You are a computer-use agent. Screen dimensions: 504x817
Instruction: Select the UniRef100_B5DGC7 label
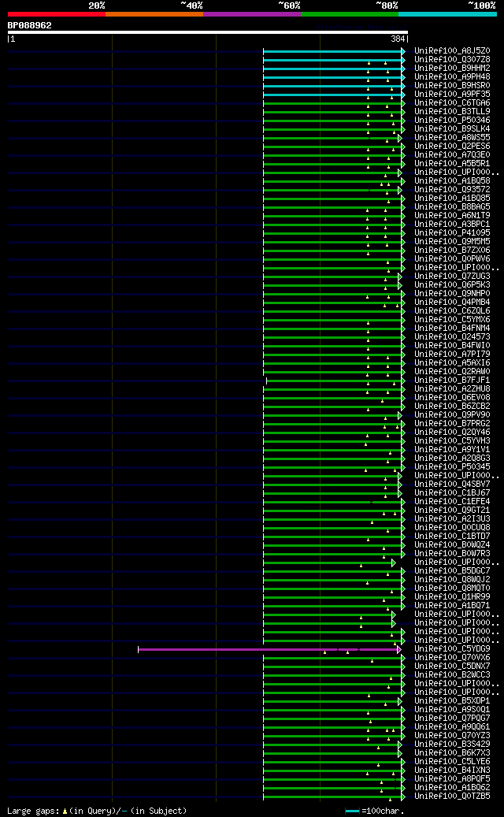(x=452, y=570)
